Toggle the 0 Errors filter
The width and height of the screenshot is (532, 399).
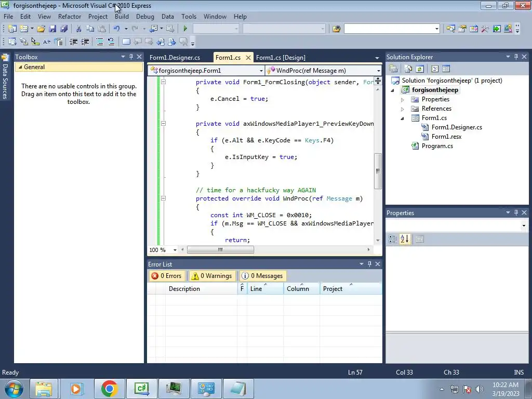[167, 276]
